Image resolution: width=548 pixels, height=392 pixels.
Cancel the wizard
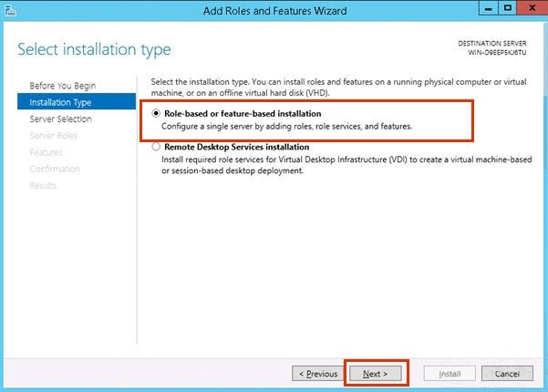[x=507, y=374]
